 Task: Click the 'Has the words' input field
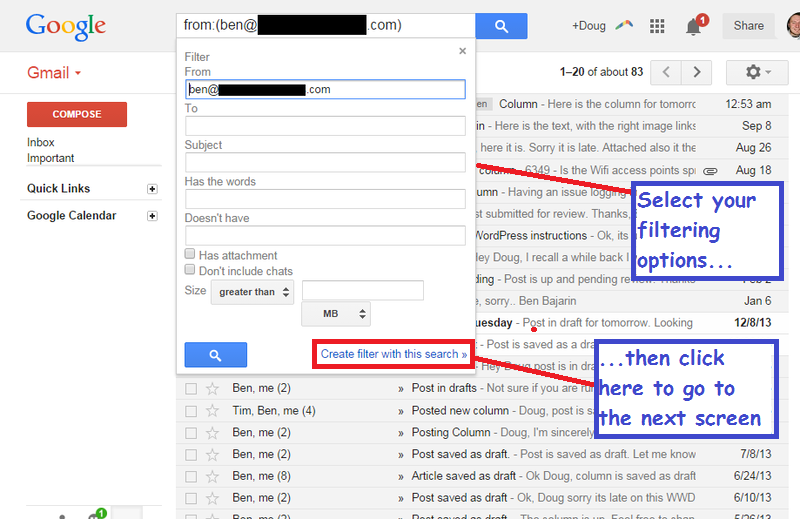325,199
